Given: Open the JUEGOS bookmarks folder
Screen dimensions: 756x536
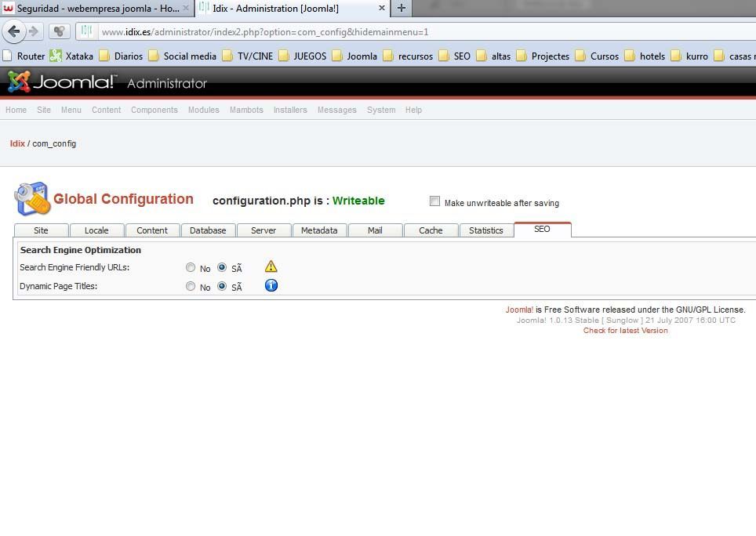Looking at the screenshot, I should pos(302,56).
